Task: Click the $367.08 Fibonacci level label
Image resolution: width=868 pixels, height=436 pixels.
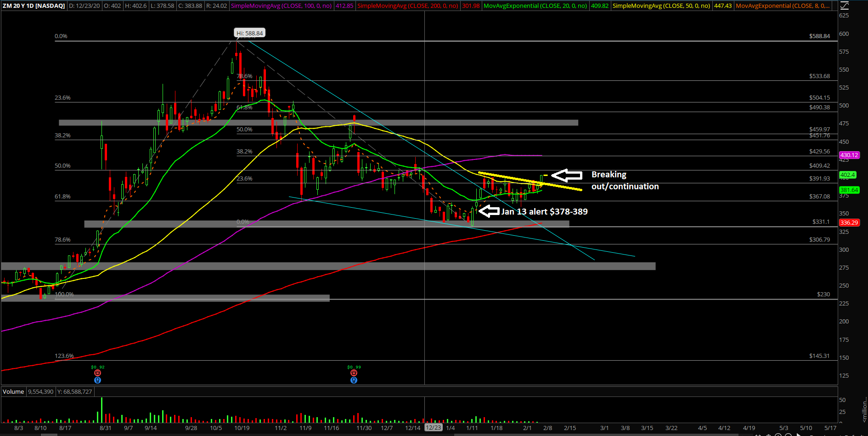Action: 819,197
